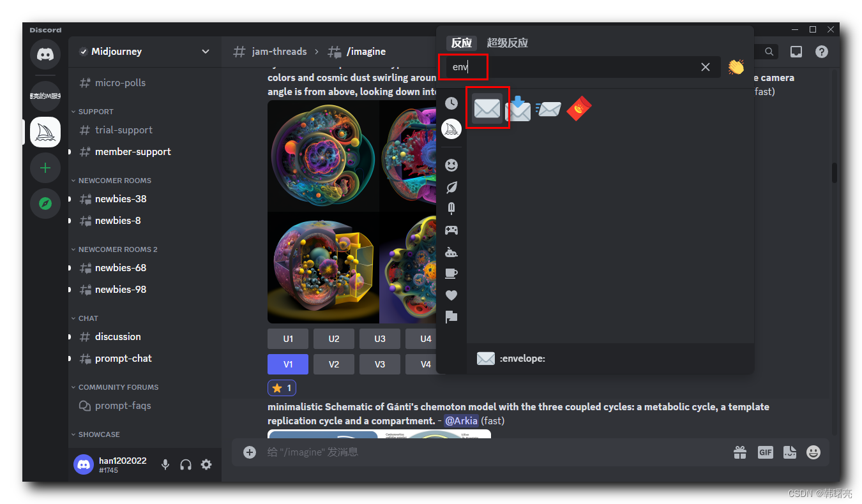Click the U2 upscale button

click(334, 339)
